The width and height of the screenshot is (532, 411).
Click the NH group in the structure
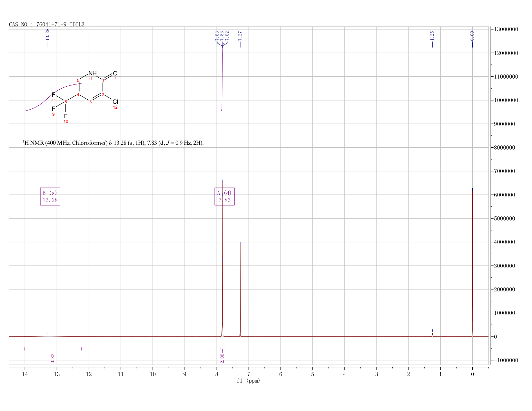(92, 73)
